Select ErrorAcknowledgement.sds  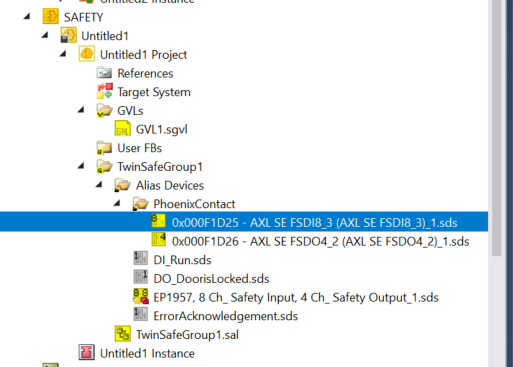pyautogui.click(x=226, y=316)
